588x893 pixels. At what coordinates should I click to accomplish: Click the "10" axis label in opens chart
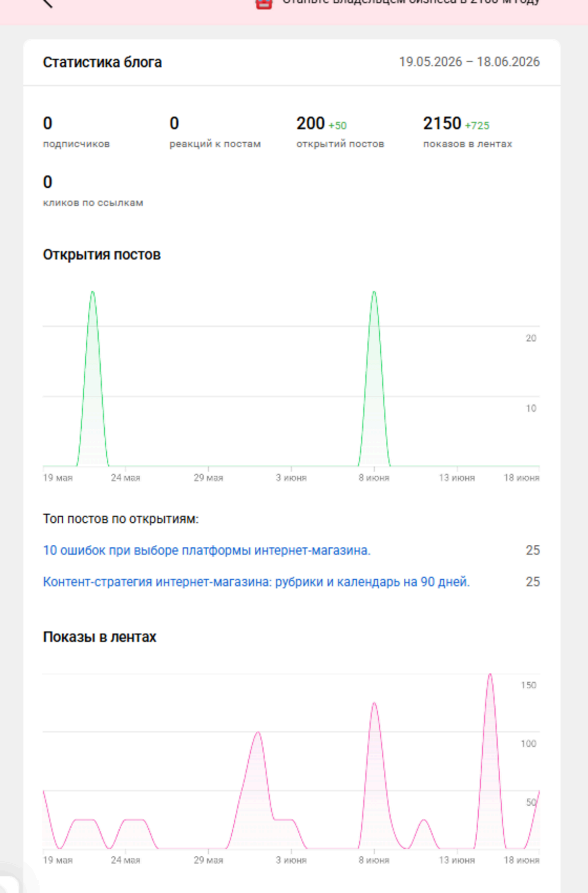point(531,408)
